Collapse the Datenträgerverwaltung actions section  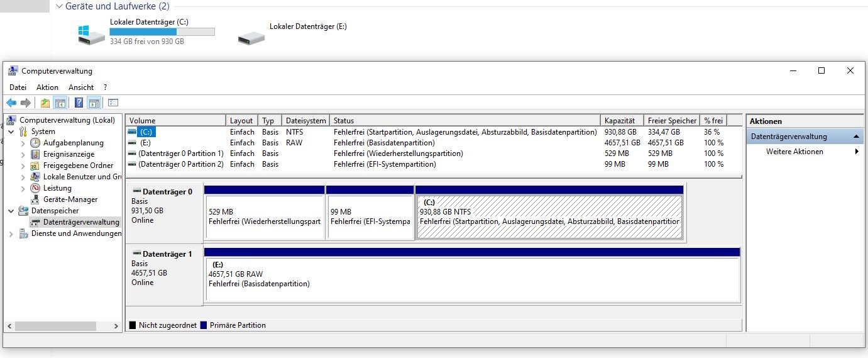(x=857, y=137)
